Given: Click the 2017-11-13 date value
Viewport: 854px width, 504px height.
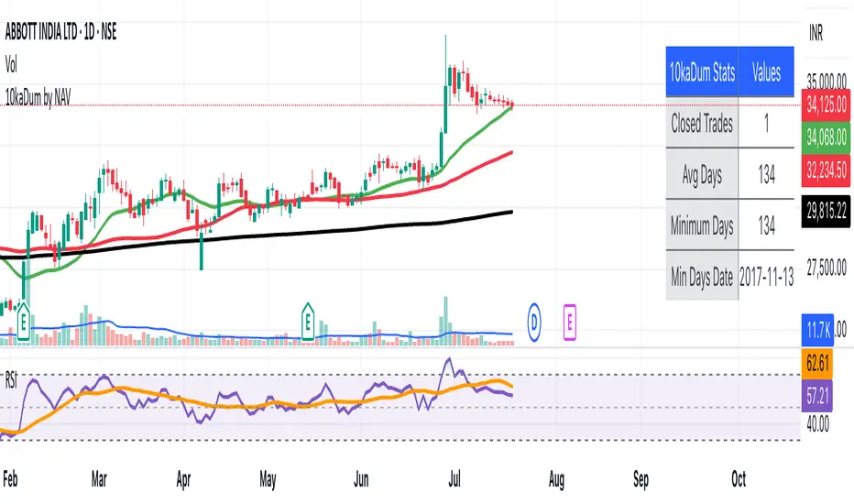Looking at the screenshot, I should click(766, 277).
